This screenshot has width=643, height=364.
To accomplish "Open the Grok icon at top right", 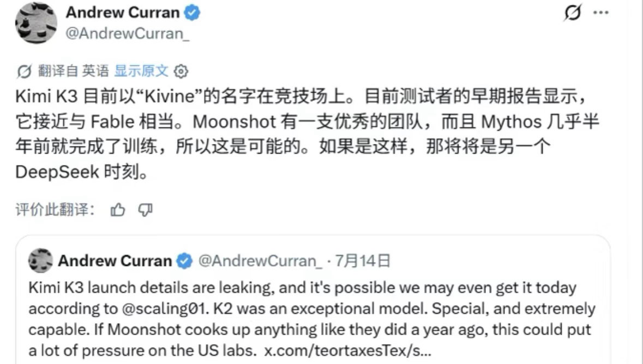I will click(572, 13).
